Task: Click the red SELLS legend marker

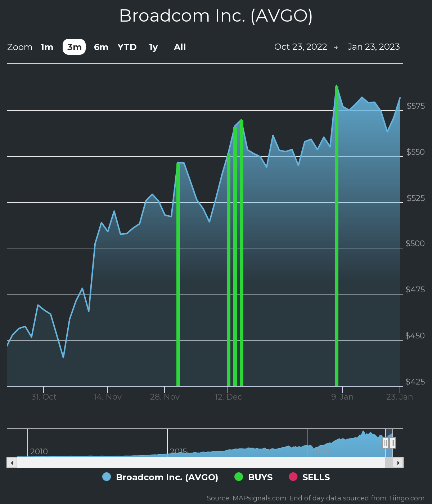Action: [x=293, y=477]
